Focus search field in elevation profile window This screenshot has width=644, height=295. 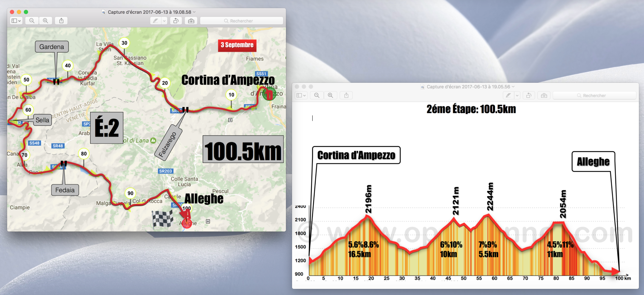(x=594, y=95)
